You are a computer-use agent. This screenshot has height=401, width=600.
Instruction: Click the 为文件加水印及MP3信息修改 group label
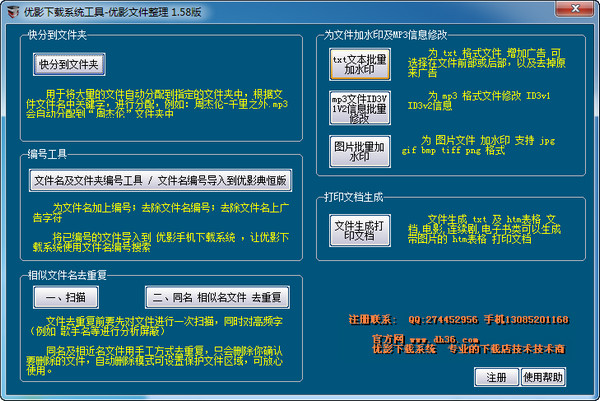(x=385, y=35)
